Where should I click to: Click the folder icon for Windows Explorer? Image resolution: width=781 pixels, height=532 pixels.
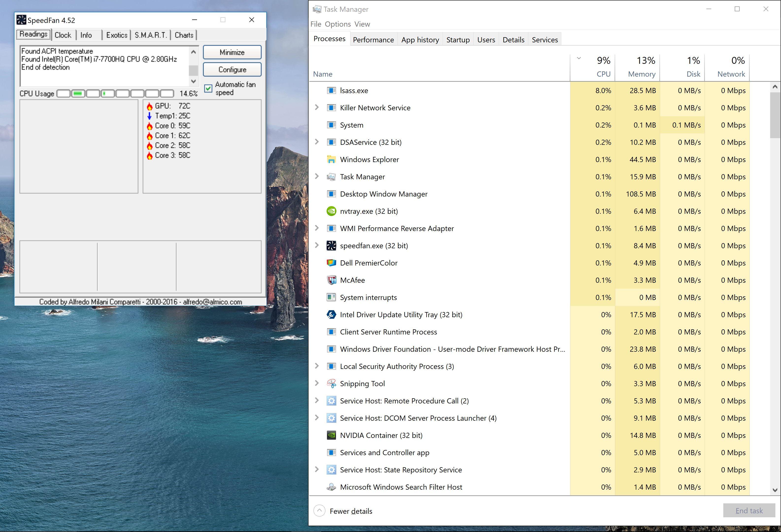click(331, 159)
